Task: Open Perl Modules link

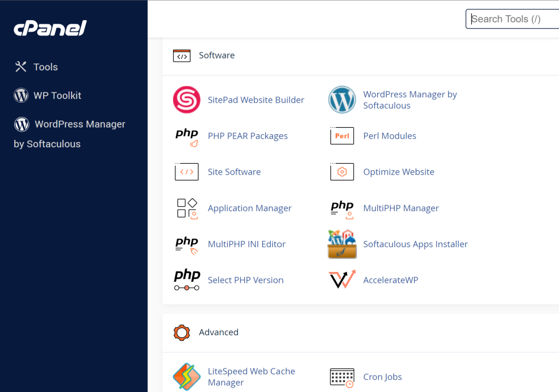Action: [x=390, y=136]
